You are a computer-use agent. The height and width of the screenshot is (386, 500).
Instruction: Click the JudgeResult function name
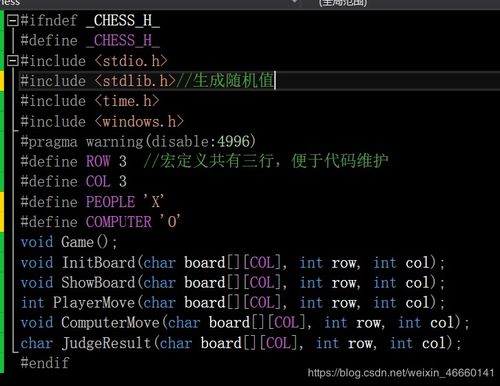click(106, 343)
